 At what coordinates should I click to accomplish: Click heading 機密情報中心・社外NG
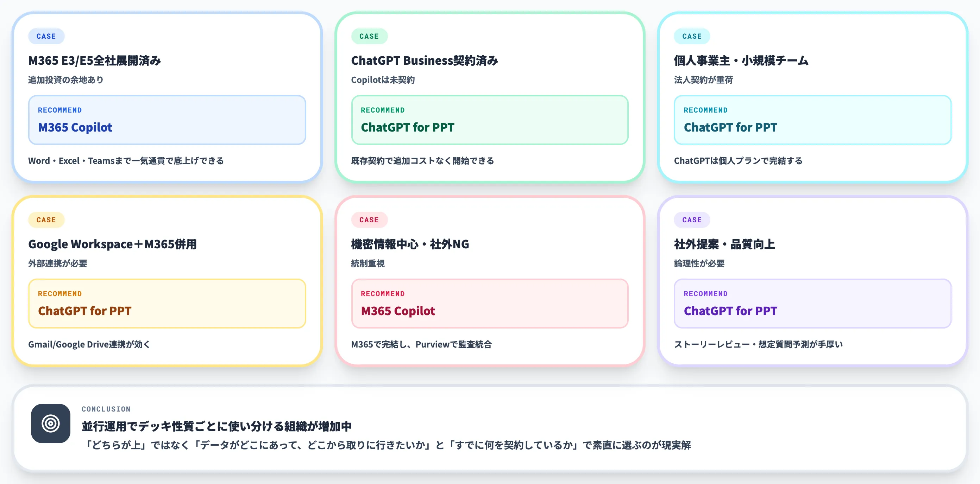(410, 244)
